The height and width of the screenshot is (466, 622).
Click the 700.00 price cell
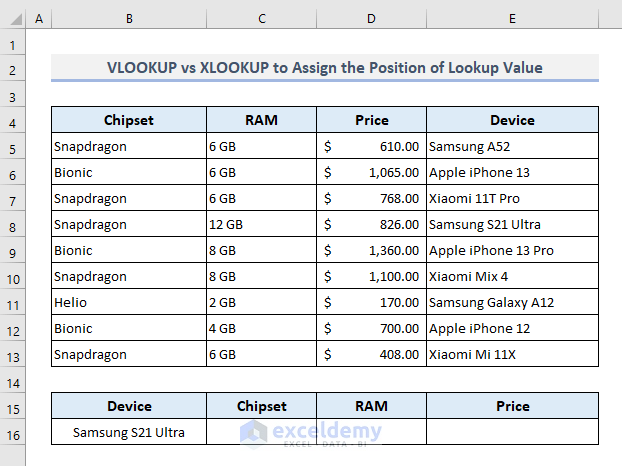(372, 328)
